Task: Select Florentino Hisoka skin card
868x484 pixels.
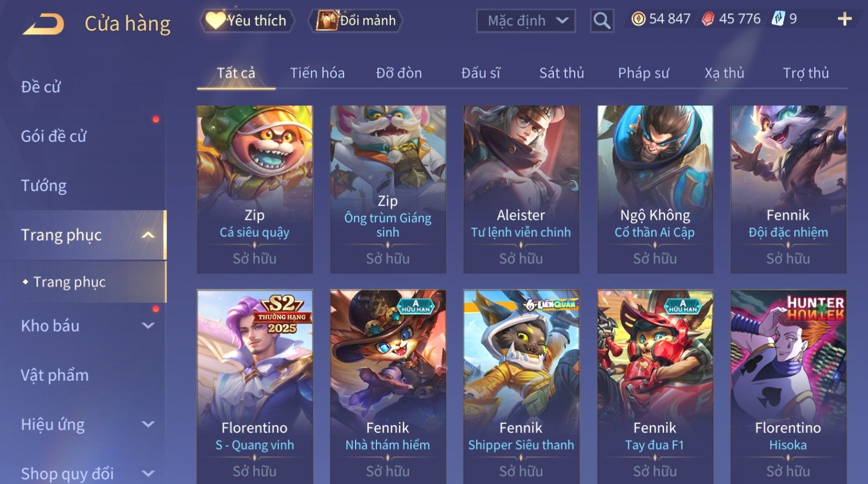Action: pyautogui.click(x=788, y=386)
